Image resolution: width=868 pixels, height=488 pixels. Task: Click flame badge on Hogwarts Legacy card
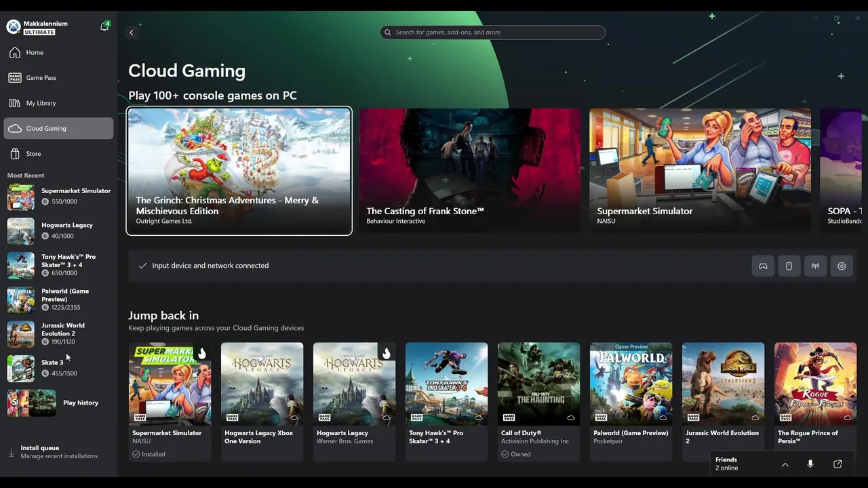tap(386, 353)
